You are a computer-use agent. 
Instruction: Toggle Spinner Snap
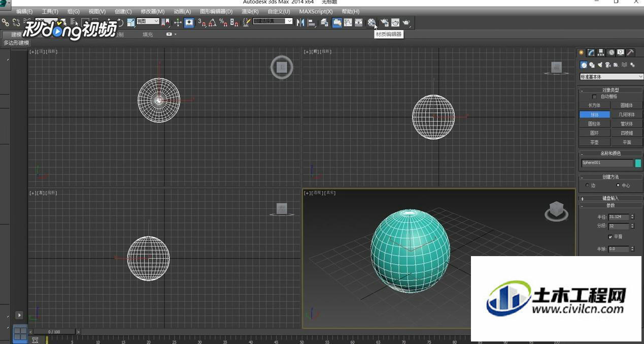pos(234,22)
